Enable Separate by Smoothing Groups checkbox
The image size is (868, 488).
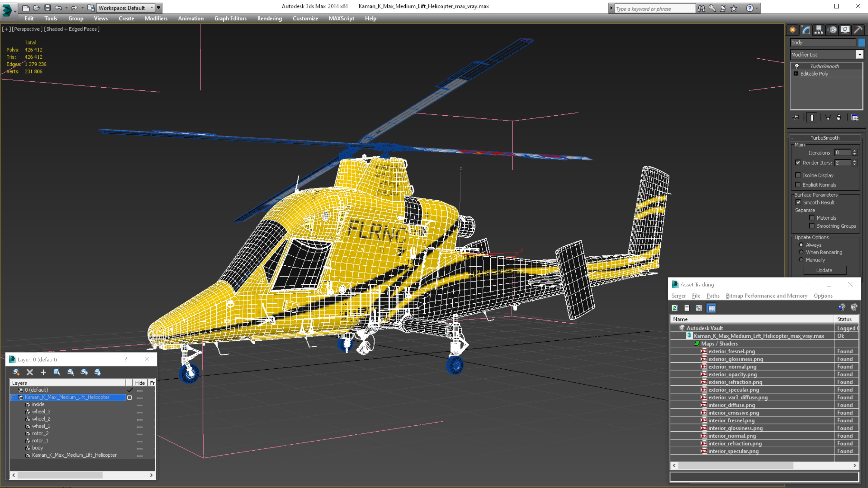click(812, 226)
